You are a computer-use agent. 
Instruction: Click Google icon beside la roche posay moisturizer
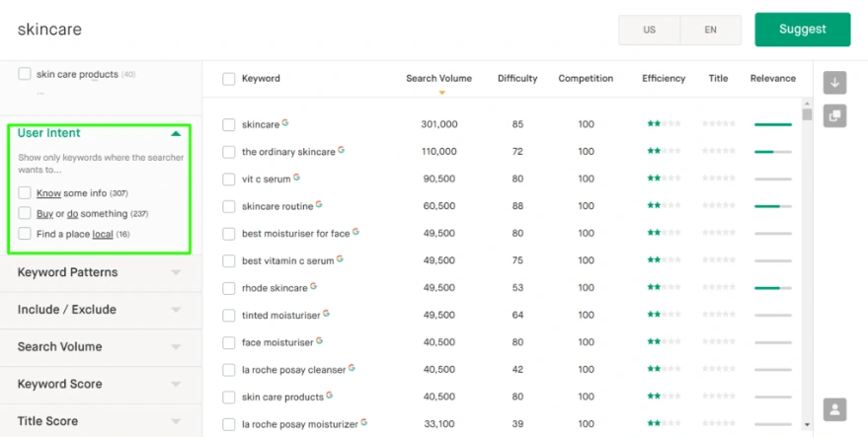point(363,422)
